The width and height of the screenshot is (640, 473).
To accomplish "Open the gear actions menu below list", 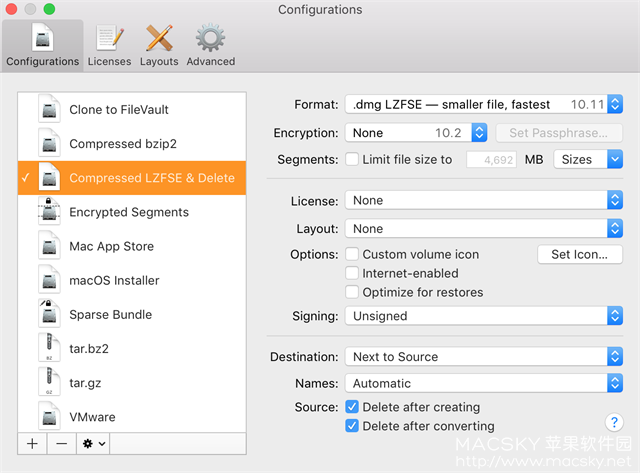I will click(93, 444).
